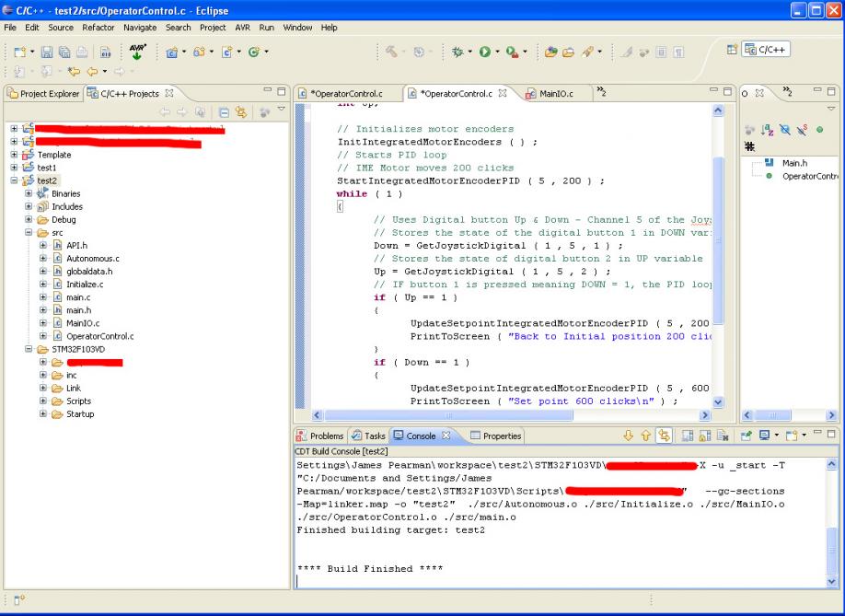Toggle Hide Static Members filter in Outline
The height and width of the screenshot is (616, 845).
coord(802,130)
